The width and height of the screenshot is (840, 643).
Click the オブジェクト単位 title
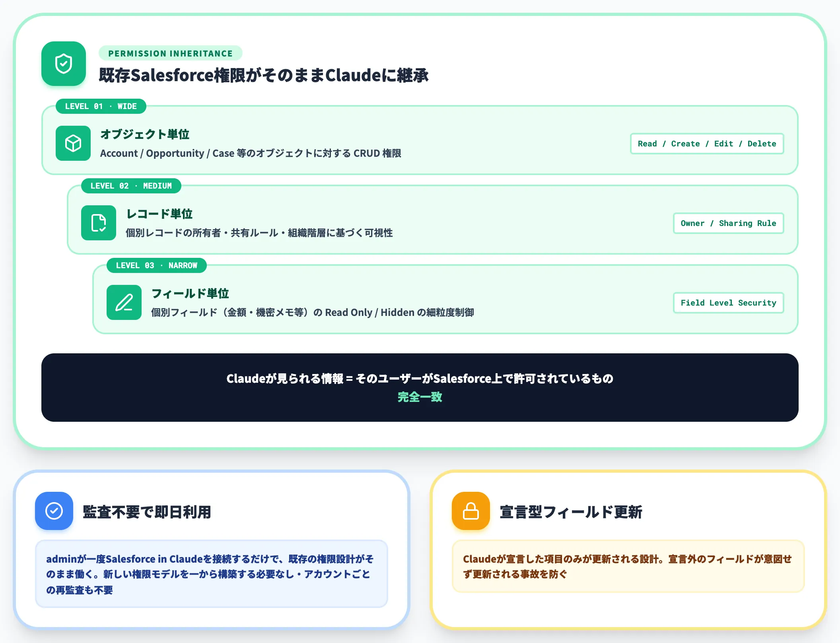[x=145, y=134]
